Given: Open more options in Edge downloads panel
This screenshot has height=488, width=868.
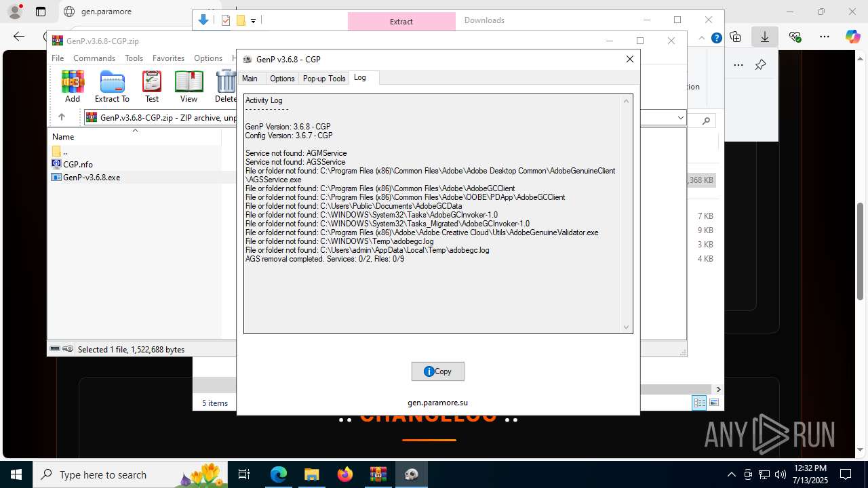Looking at the screenshot, I should 738,65.
